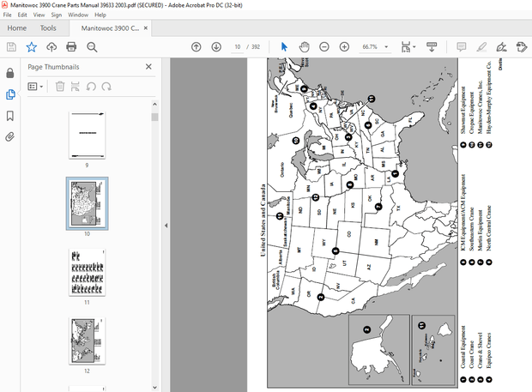Click the security lock icon in sidebar

click(x=10, y=73)
